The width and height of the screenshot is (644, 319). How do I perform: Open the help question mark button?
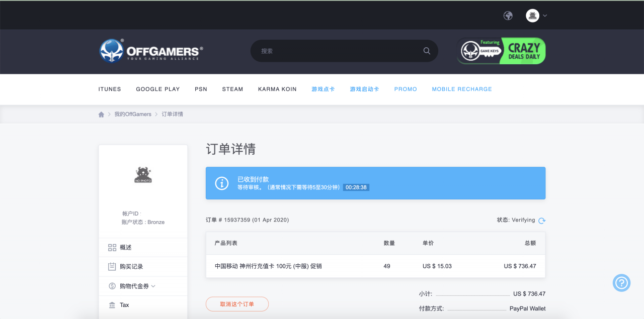pyautogui.click(x=621, y=283)
